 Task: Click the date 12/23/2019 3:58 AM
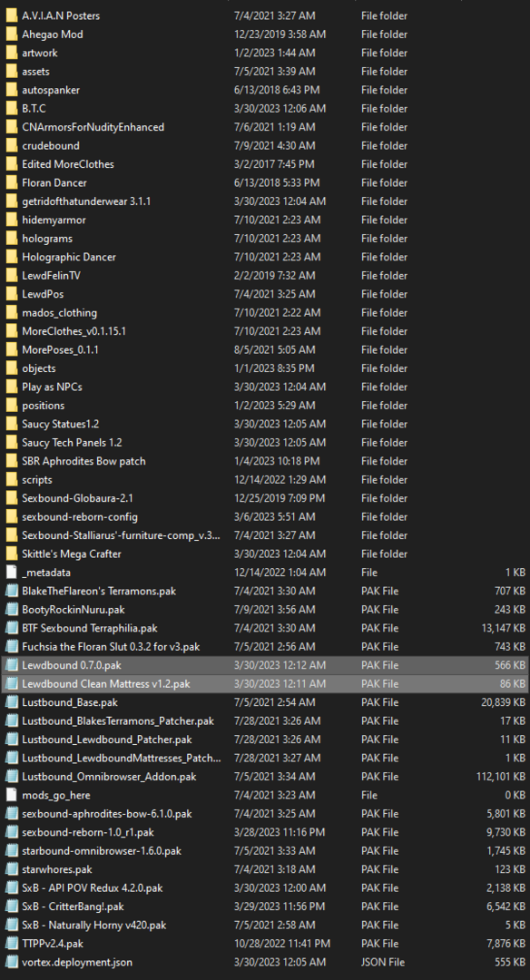pos(280,34)
